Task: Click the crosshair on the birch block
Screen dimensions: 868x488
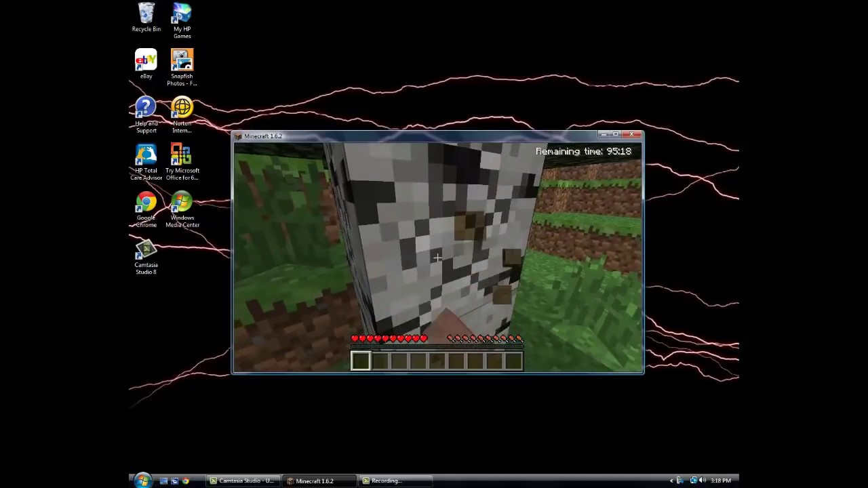Action: (x=437, y=258)
